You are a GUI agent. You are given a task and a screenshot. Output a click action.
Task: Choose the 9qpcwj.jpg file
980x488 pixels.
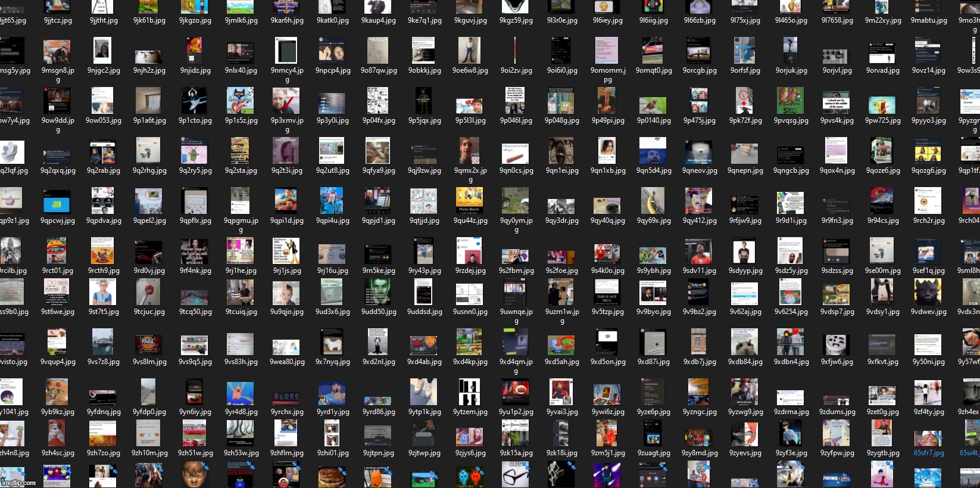[57, 203]
